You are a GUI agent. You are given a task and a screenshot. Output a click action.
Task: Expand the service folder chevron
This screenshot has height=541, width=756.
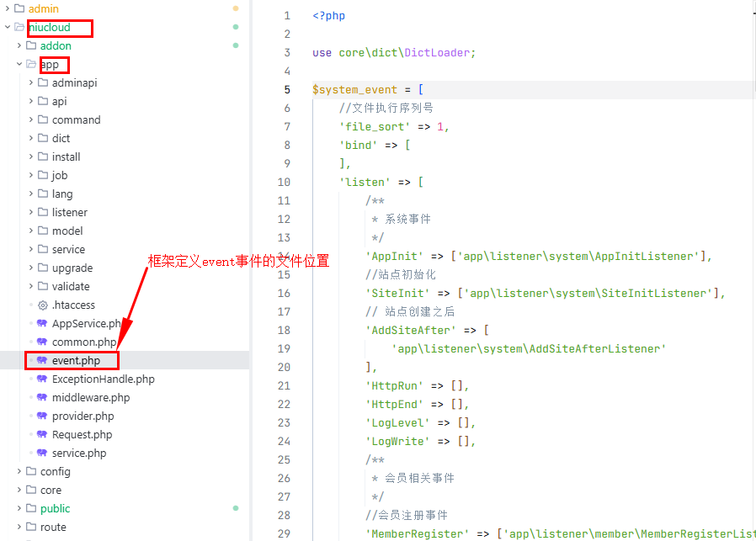[31, 249]
